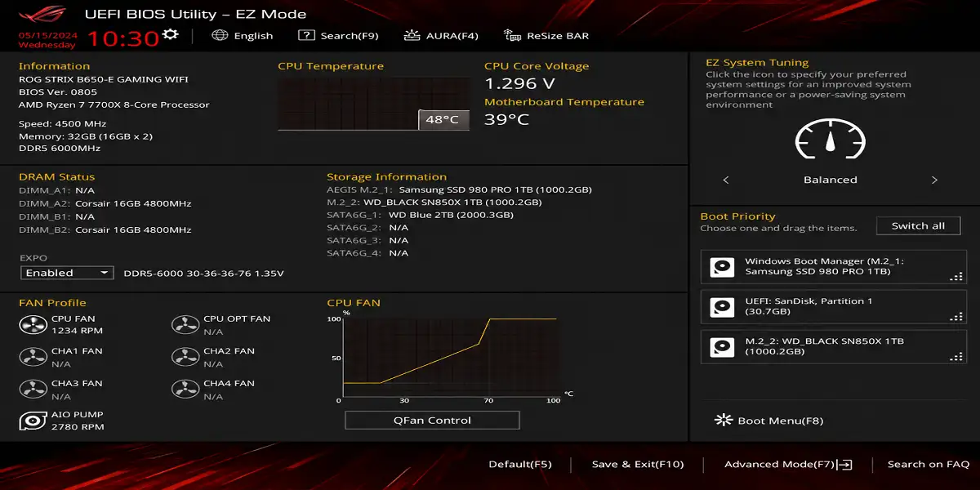Click AMD Ryzen 7 7700X processor text
Image resolution: width=980 pixels, height=490 pixels.
coord(114,105)
